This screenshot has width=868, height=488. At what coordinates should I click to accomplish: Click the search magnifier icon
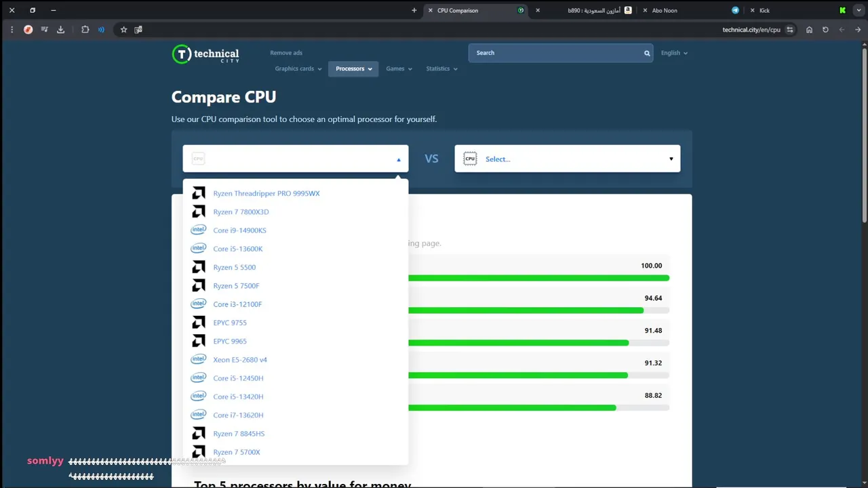pos(647,53)
